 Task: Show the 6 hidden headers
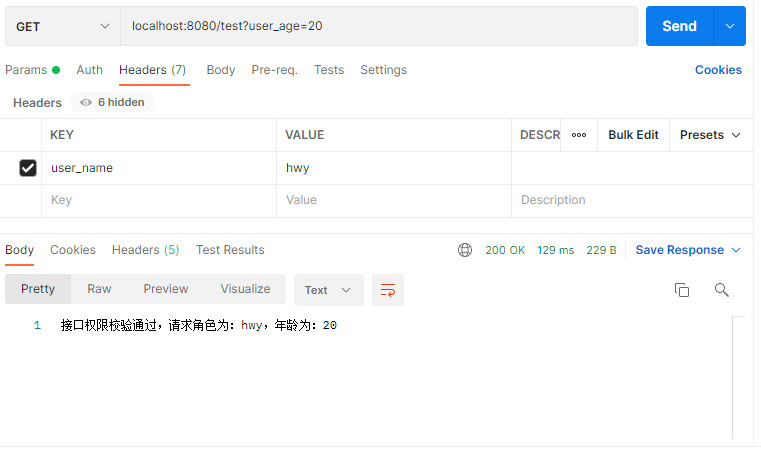click(x=113, y=102)
